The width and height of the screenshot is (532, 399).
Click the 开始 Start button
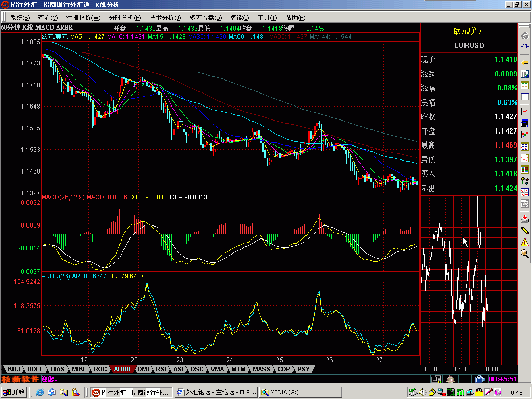click(14, 393)
